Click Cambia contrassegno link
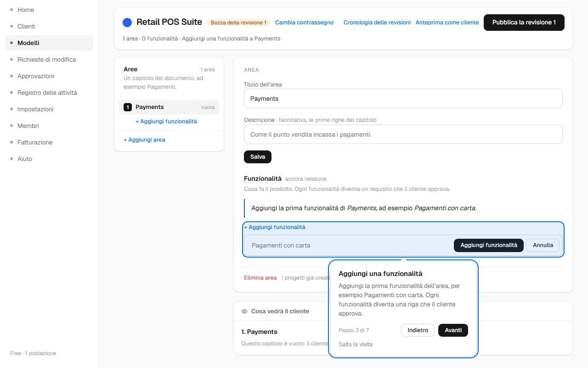 coord(304,23)
